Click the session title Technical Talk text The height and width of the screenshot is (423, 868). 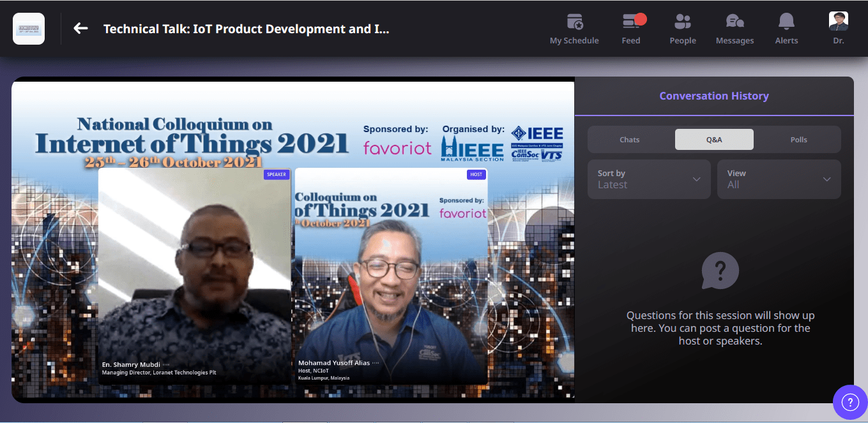pos(246,29)
